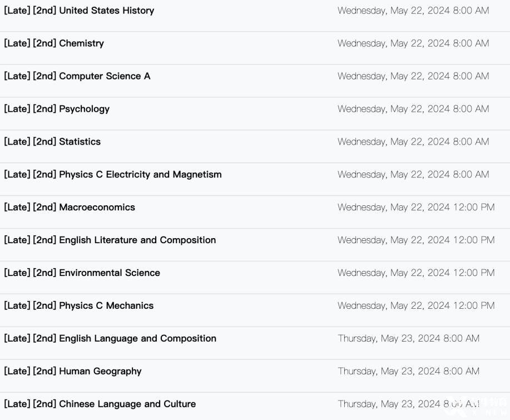
Task: Select the Chemistry exam row
Action: 54,43
